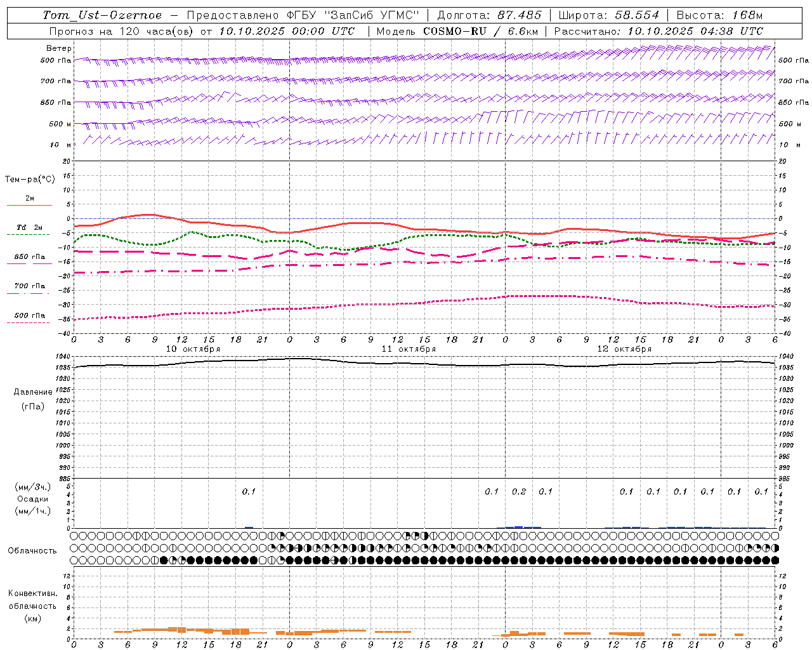Click the Осадки precipitation label
The width and height of the screenshot is (812, 650).
pos(33,499)
